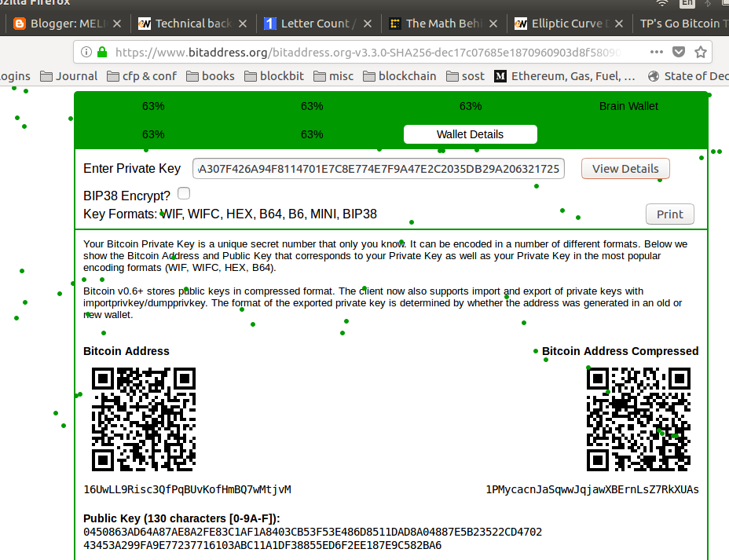This screenshot has width=729, height=560.
Task: Click the Blogger favicon in tab
Action: [x=20, y=24]
